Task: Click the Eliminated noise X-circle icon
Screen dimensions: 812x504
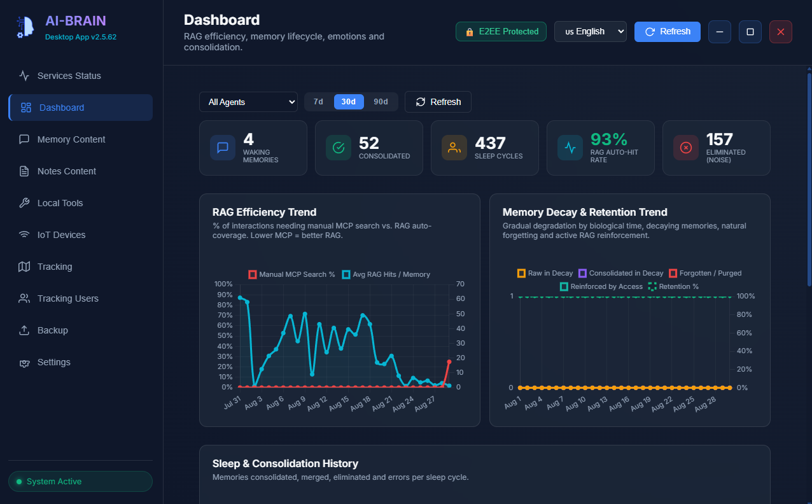Action: 686,148
